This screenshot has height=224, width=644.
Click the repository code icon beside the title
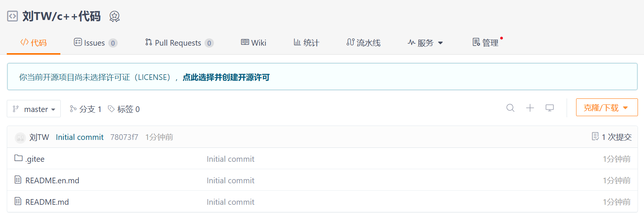click(x=12, y=16)
